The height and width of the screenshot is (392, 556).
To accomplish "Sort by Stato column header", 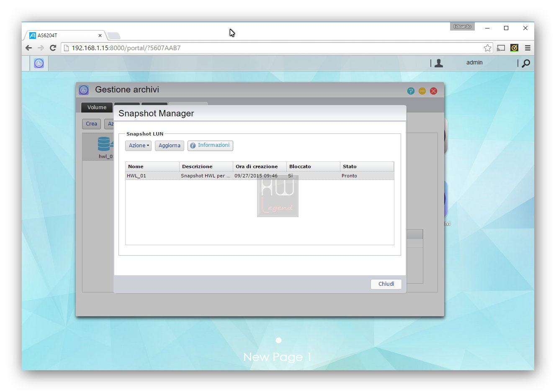I will (367, 167).
